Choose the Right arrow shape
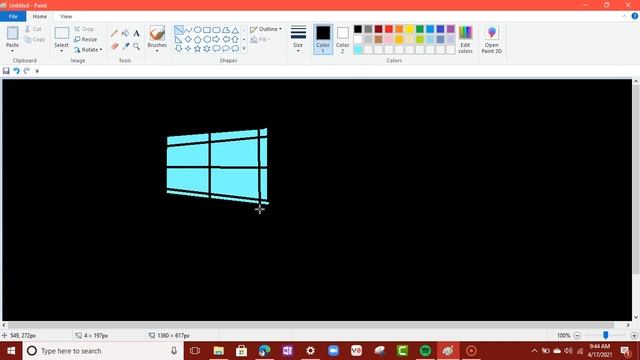Screen dimensions: 640x360 [x=216, y=39]
